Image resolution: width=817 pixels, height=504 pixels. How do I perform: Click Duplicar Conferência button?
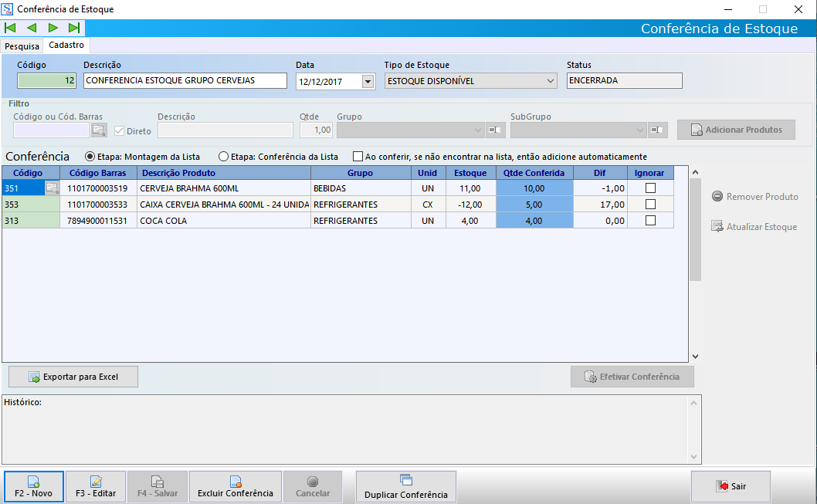click(405, 487)
